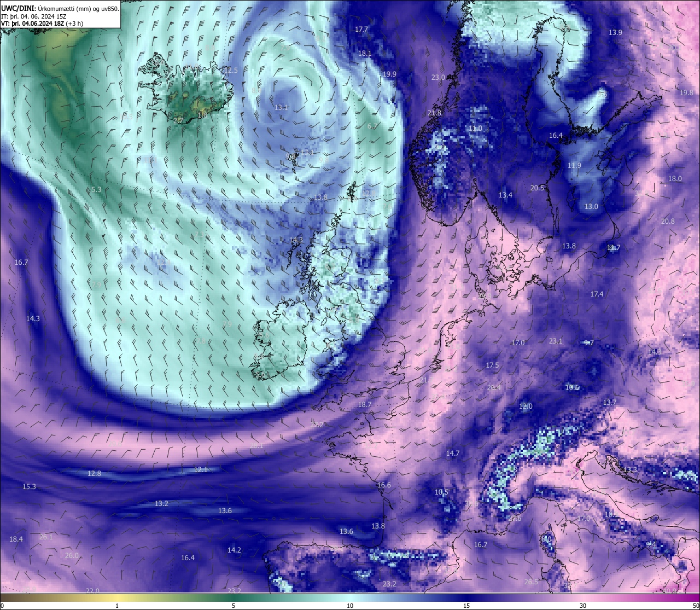The image size is (700, 610).
Task: Click the 18.7 value label
Action: pyautogui.click(x=365, y=405)
